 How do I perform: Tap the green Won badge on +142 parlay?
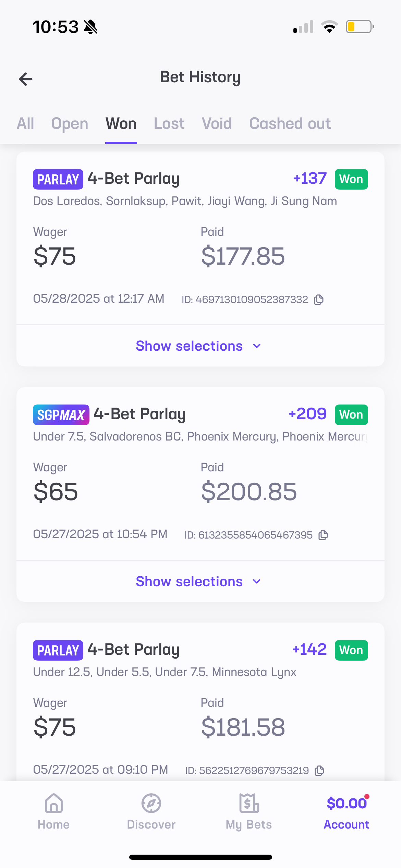click(351, 650)
